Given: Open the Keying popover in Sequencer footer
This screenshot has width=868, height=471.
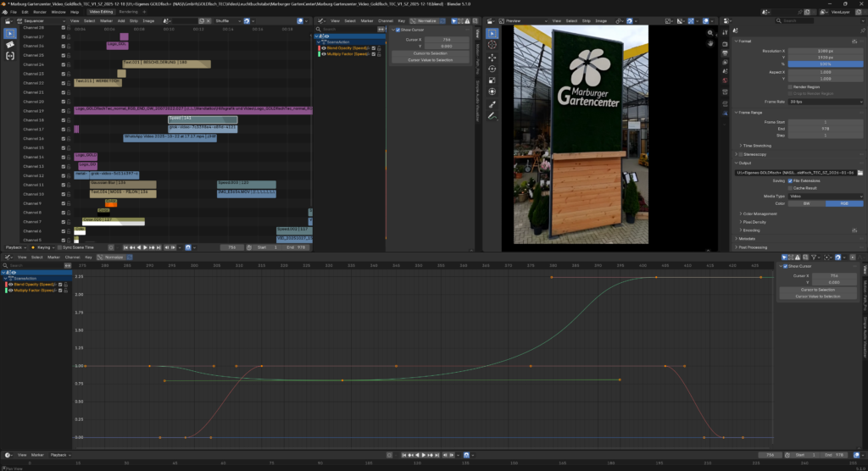Looking at the screenshot, I should point(44,247).
